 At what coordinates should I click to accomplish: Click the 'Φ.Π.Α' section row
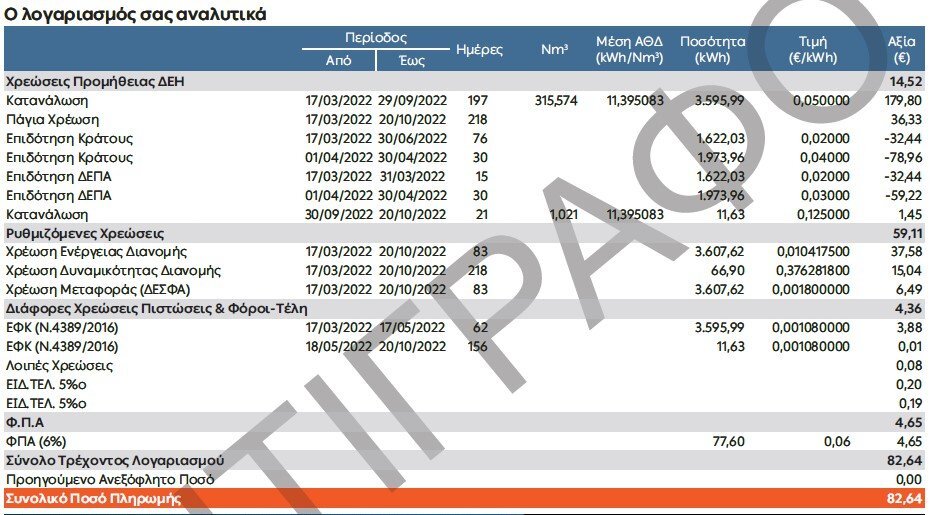click(x=464, y=422)
